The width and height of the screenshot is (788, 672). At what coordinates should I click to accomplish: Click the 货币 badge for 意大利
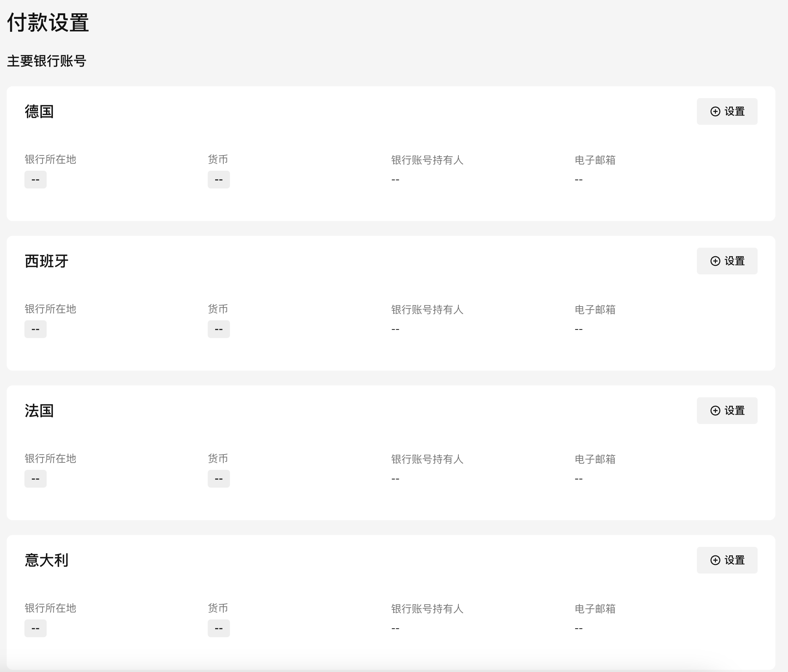(x=219, y=628)
